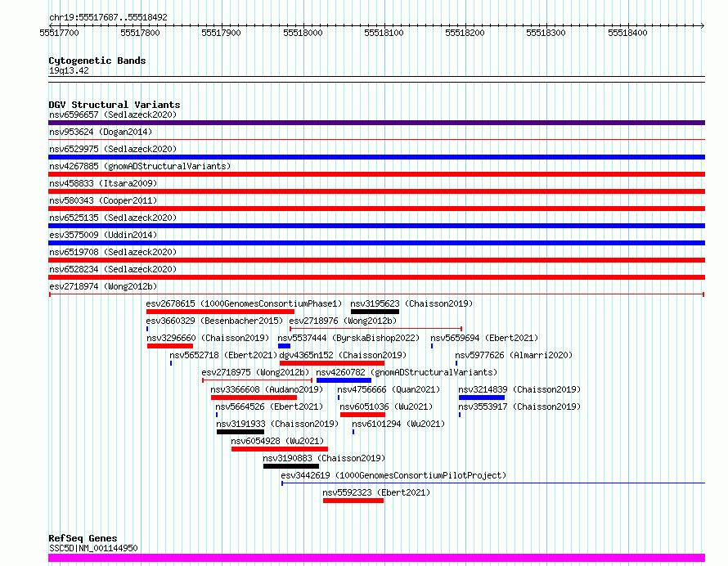
Task: Click nsv3191933 (Chaisson2019) label
Action: coord(277,424)
